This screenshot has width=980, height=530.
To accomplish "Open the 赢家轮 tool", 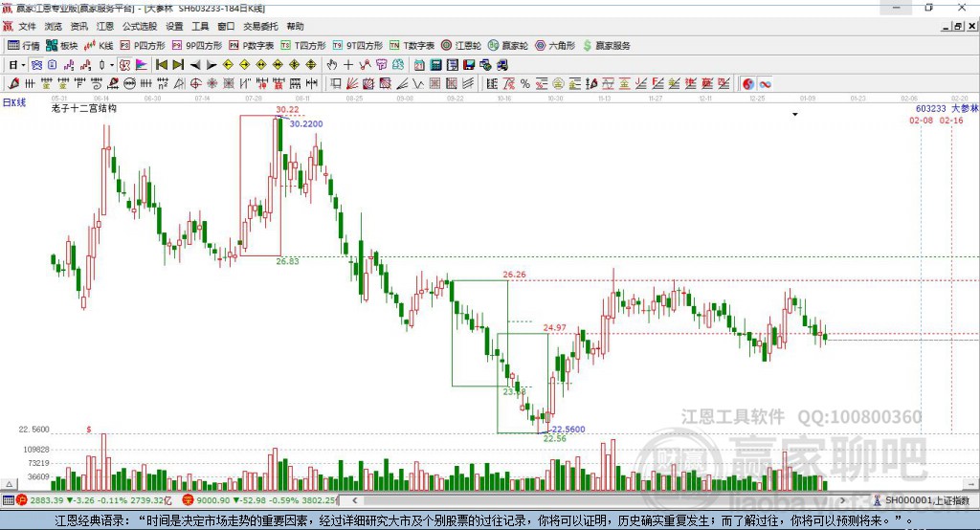I will [x=508, y=46].
